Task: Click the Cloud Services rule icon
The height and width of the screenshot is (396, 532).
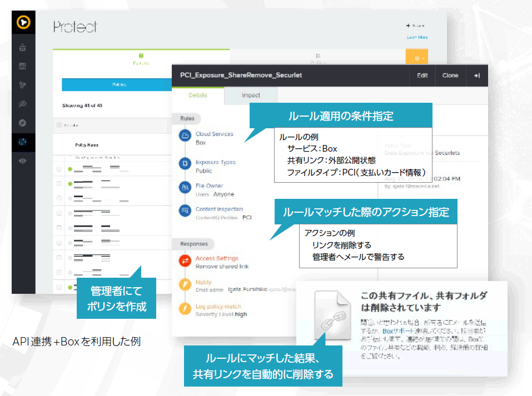Action: point(185,136)
